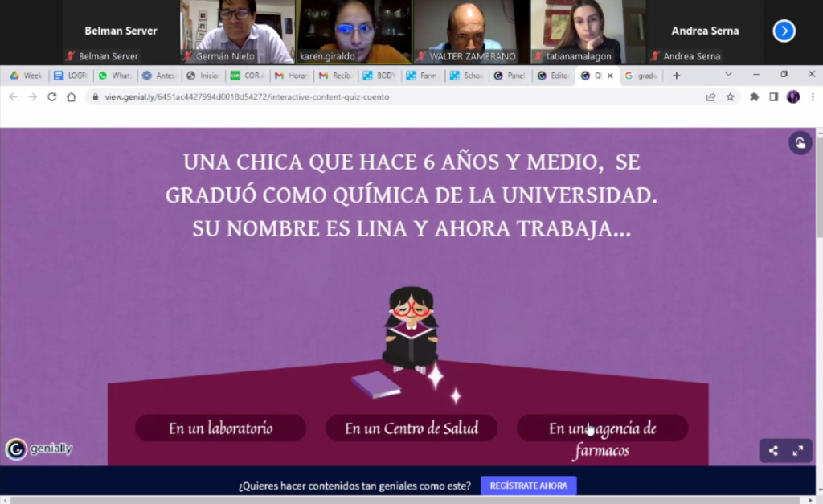Click the REGÍSTRATE AHORA button
This screenshot has width=823, height=504.
(528, 486)
